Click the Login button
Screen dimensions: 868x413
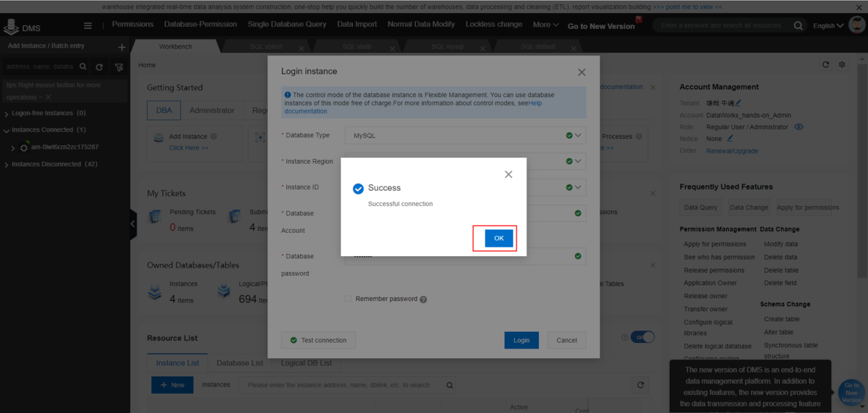tap(522, 340)
